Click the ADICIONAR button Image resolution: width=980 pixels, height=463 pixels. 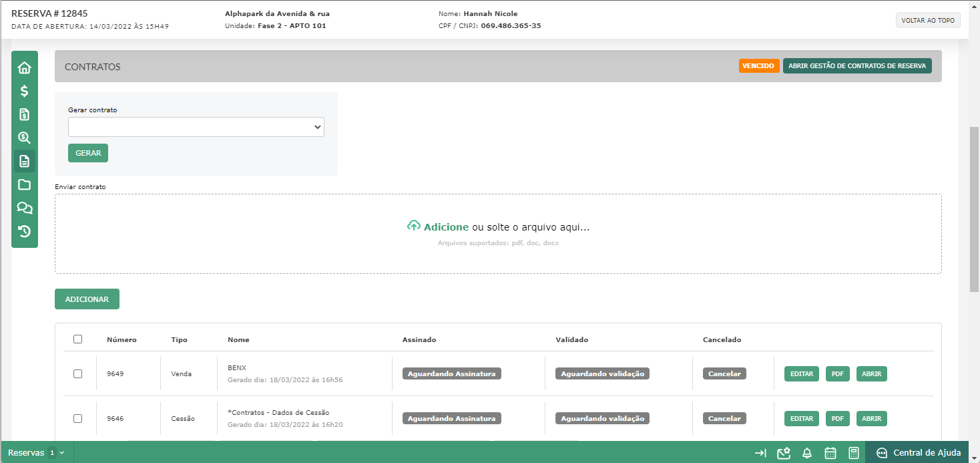pos(87,299)
